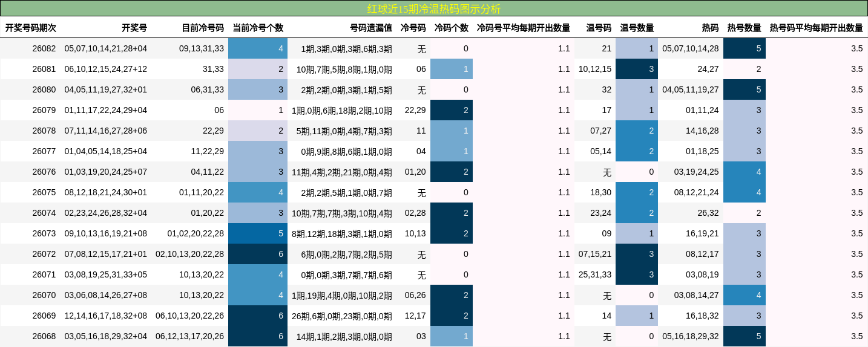Select period cell 26081
This screenshot has height=347, width=868.
[44, 69]
